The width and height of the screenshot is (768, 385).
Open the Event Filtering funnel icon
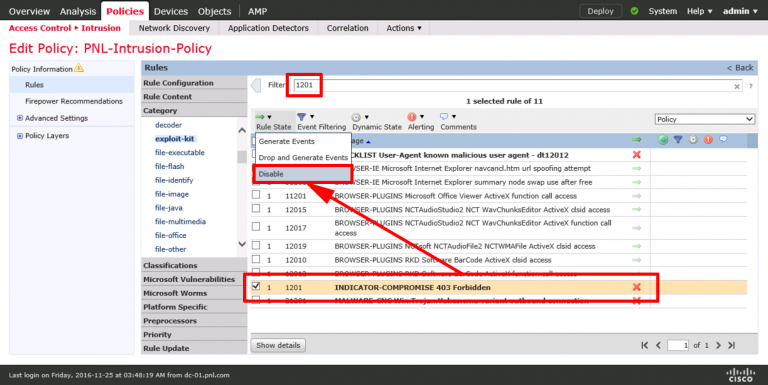pyautogui.click(x=305, y=117)
